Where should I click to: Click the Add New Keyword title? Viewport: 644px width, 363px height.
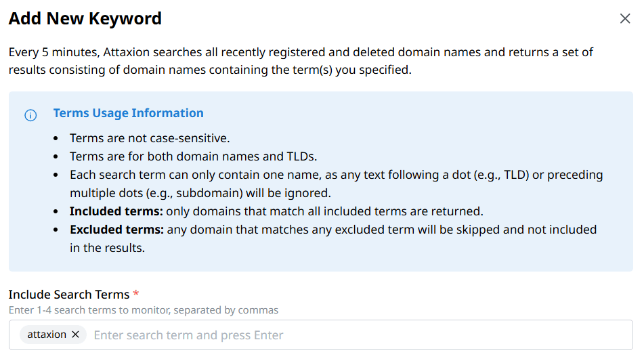[x=85, y=18]
